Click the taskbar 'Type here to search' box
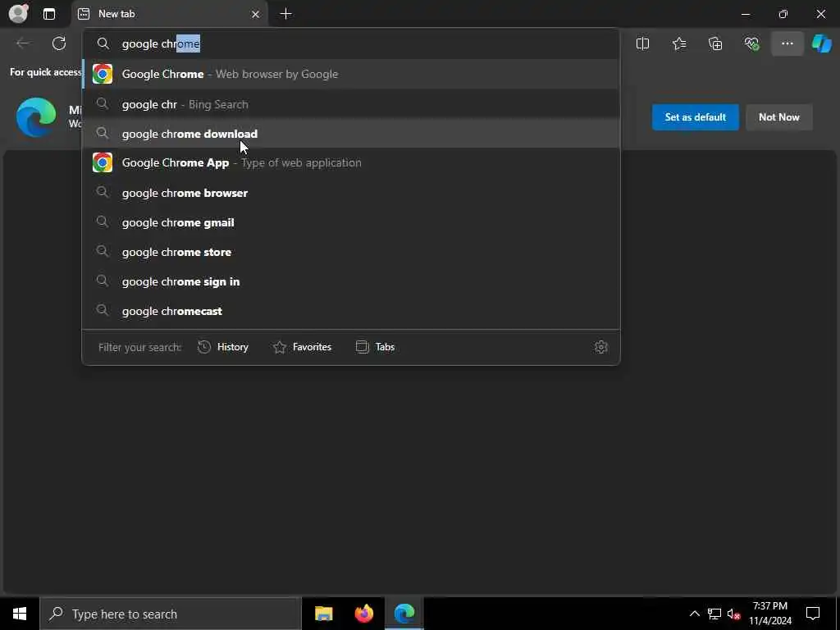 click(x=171, y=614)
